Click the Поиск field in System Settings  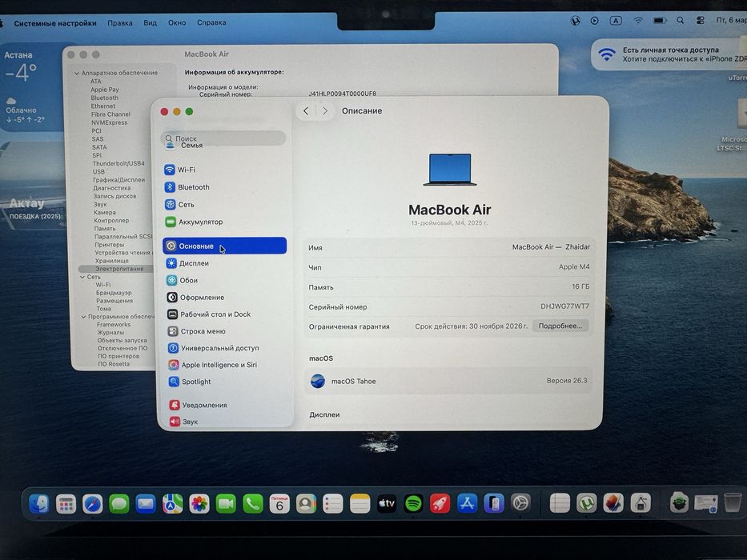[223, 138]
